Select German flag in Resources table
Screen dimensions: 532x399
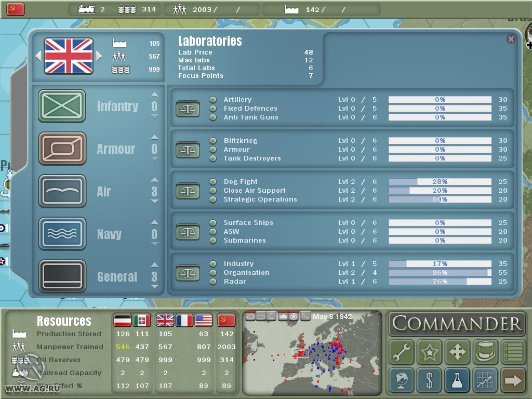[x=123, y=320]
